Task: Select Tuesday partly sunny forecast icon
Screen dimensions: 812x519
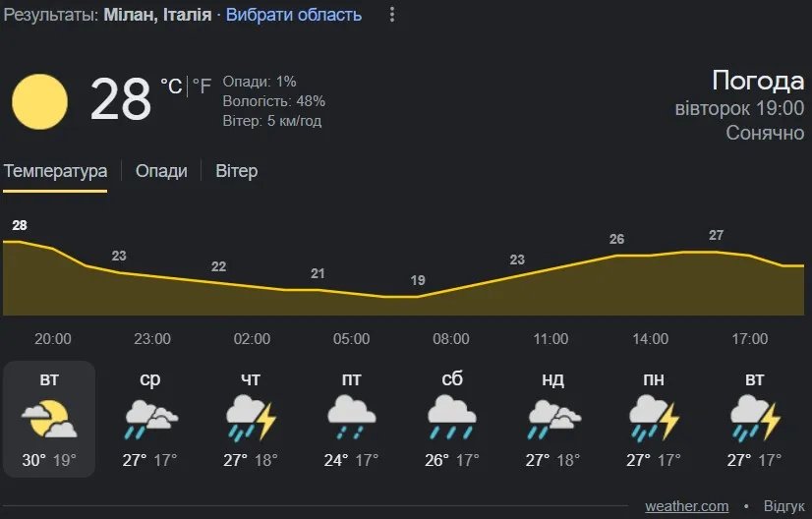Action: 49,418
